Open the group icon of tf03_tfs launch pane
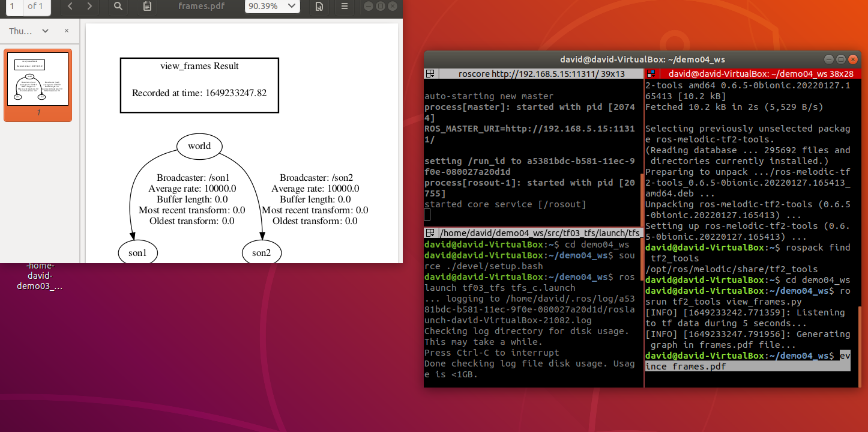Image resolution: width=868 pixels, height=432 pixels. click(430, 233)
